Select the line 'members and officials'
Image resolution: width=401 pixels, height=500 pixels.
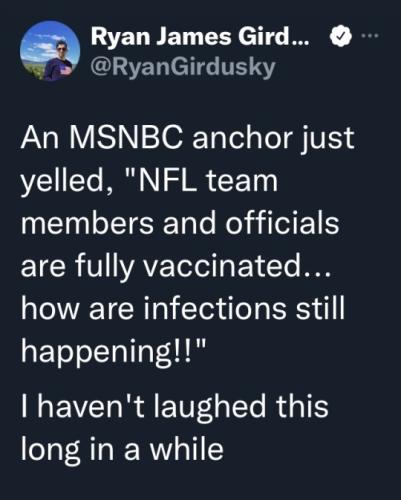(180, 223)
